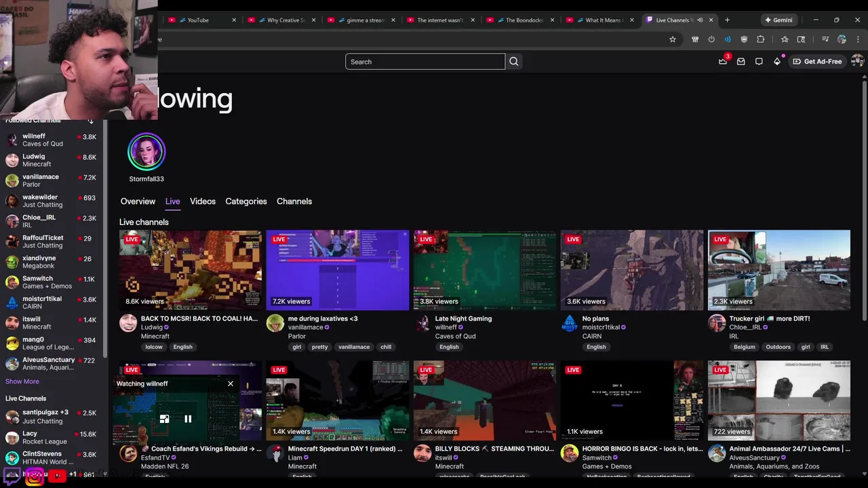The width and height of the screenshot is (868, 488).
Task: Open RaffoulTicket in the sidebar list
Action: [x=51, y=242]
